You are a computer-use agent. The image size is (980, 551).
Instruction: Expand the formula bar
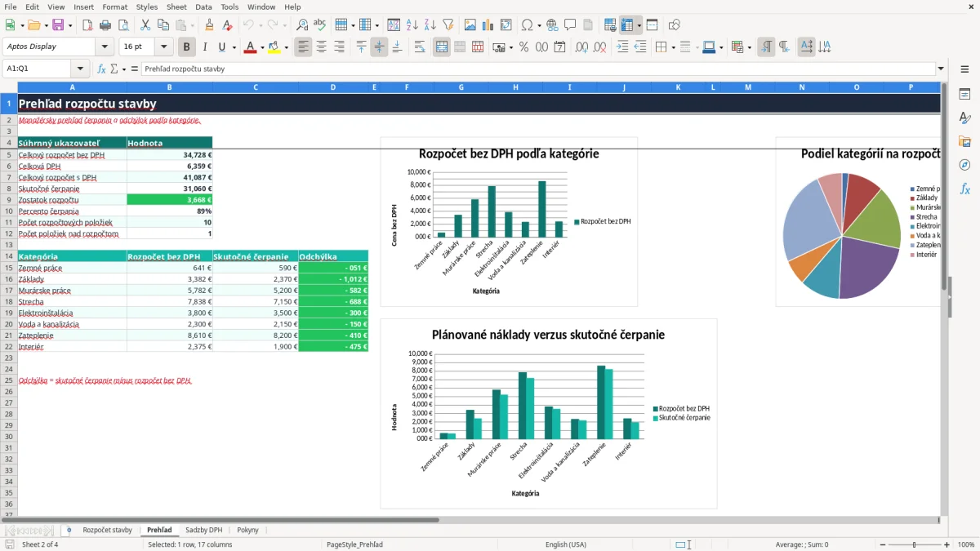click(x=941, y=69)
